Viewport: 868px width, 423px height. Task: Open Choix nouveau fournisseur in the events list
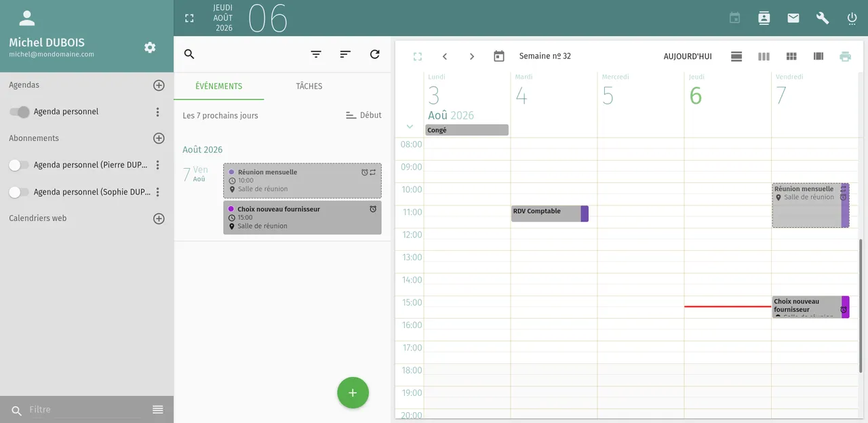302,218
